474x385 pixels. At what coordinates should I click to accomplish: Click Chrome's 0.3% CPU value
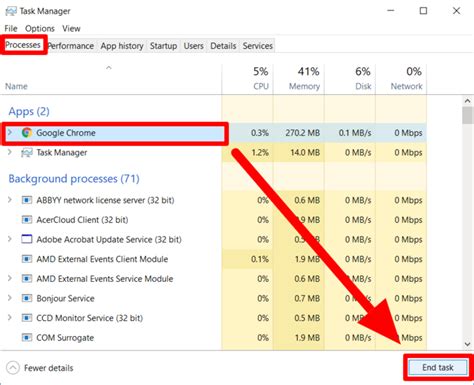[260, 133]
